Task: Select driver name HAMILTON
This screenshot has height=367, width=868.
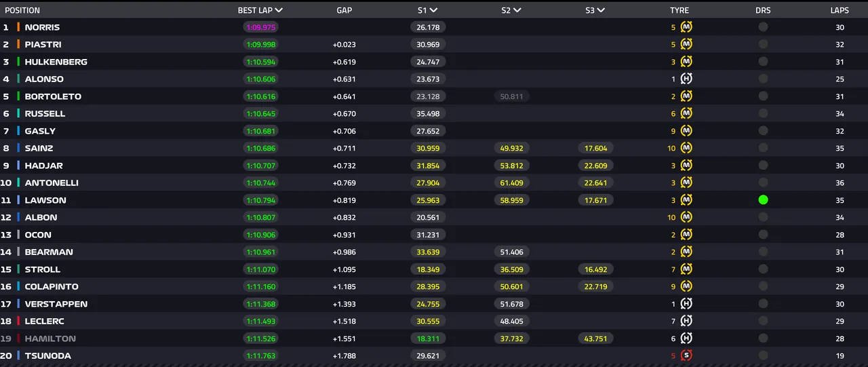Action: point(50,339)
